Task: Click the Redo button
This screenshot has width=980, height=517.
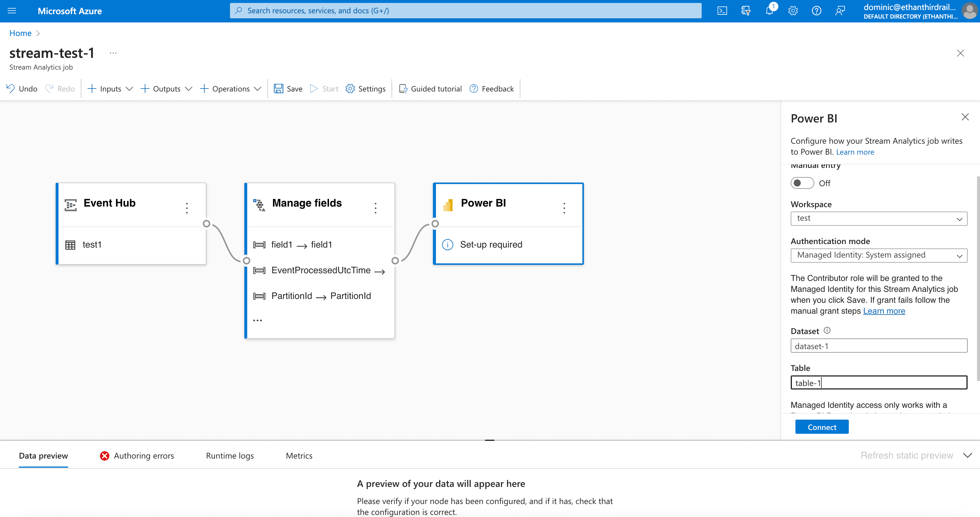Action: (x=60, y=89)
